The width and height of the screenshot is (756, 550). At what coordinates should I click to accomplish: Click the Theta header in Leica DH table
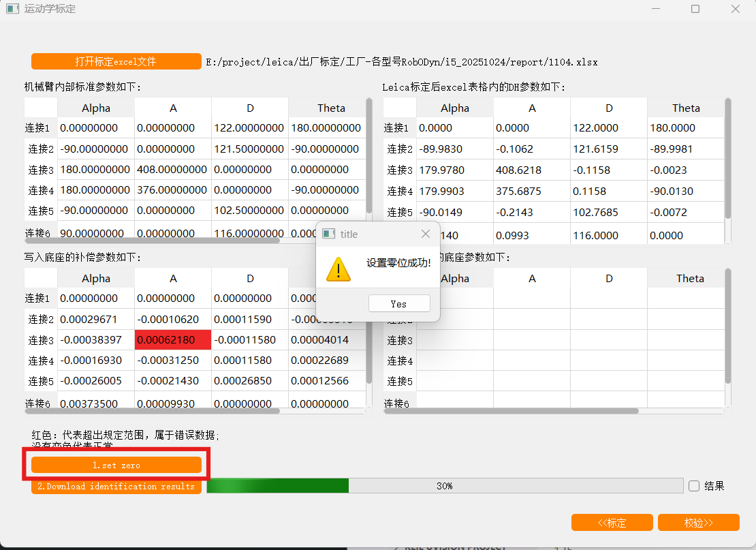tap(685, 108)
